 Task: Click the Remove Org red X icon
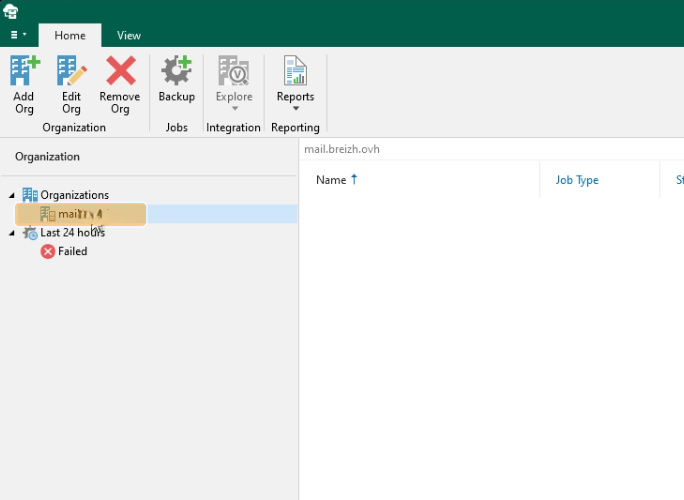click(x=121, y=70)
